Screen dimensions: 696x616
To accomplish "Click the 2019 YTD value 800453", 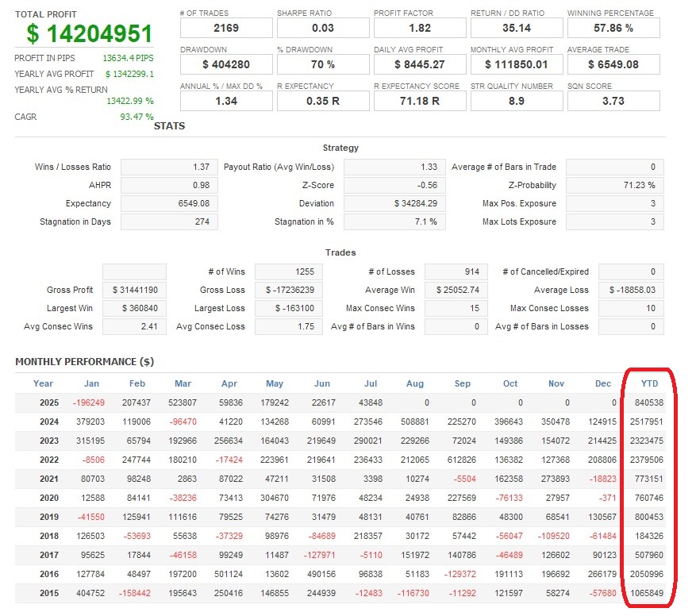I will (649, 518).
